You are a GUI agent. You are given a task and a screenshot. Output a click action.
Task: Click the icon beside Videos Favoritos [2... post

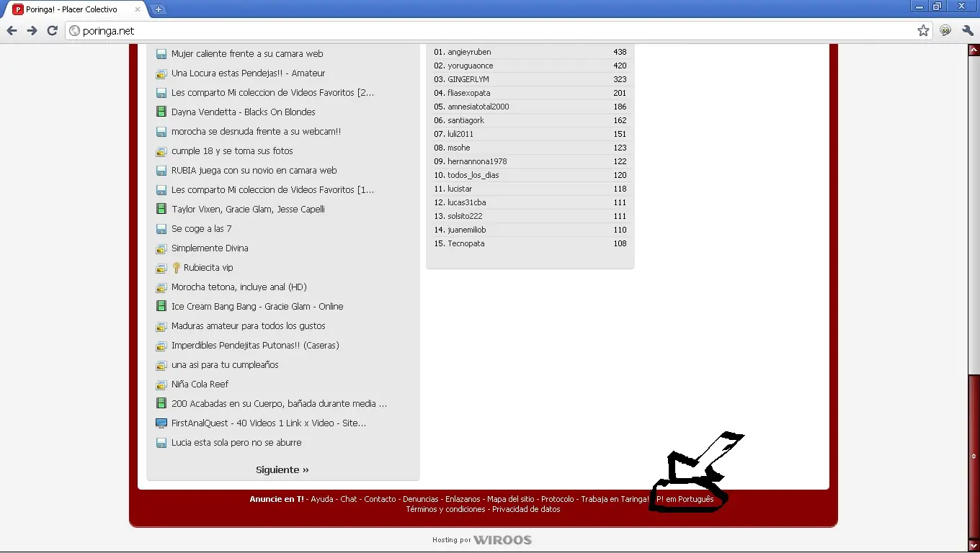161,93
